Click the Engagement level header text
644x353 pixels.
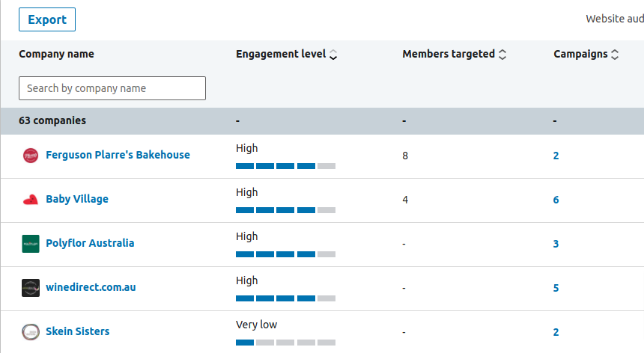coord(281,54)
